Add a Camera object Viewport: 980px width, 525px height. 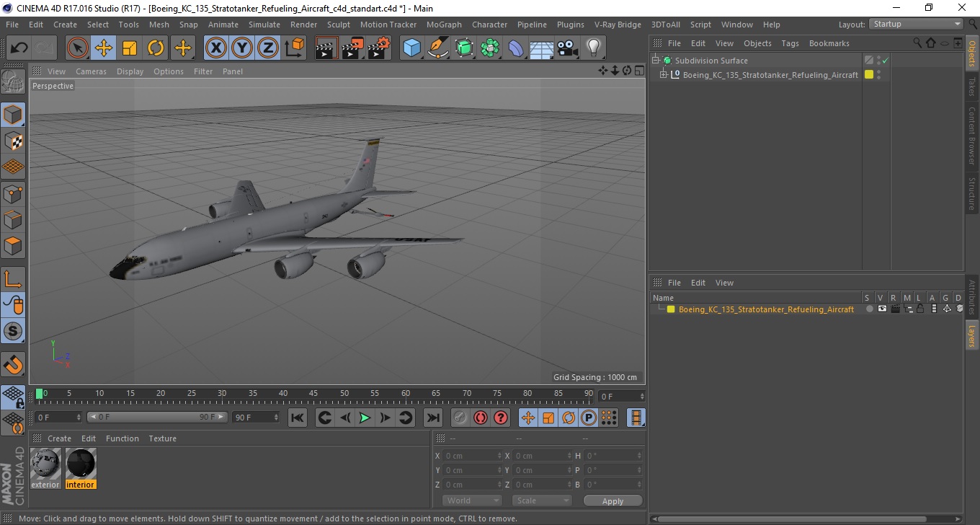coord(568,48)
